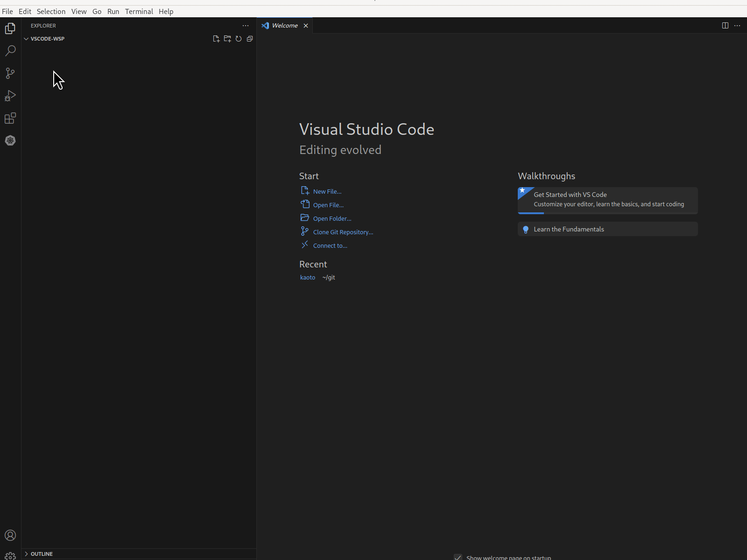The image size is (747, 560).
Task: Collapse all folders in Explorer
Action: 250,39
